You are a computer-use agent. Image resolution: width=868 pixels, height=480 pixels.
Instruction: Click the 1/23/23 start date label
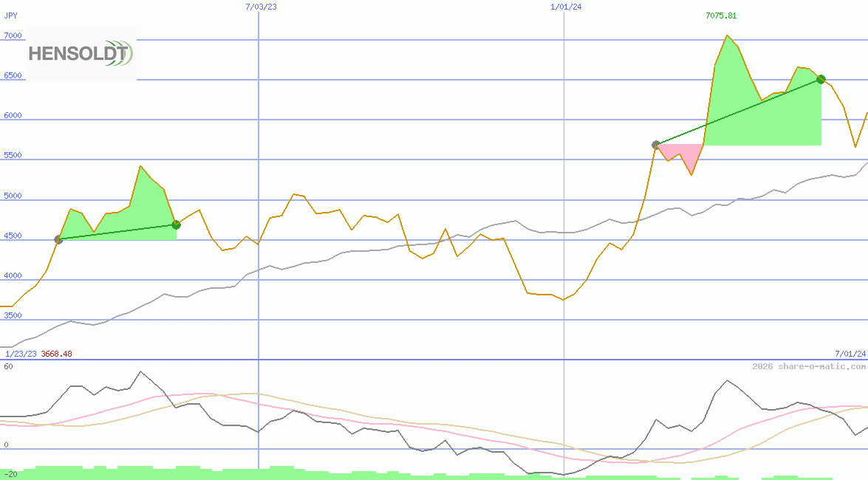pyautogui.click(x=21, y=354)
